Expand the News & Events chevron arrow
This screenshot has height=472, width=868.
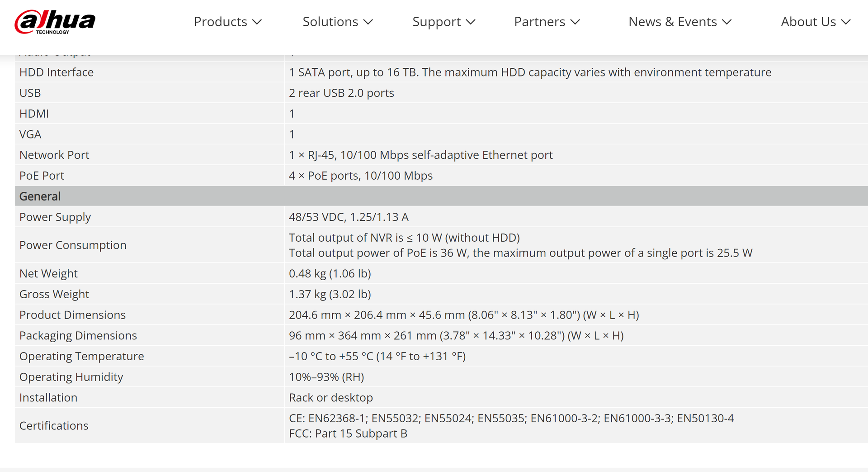click(x=727, y=22)
